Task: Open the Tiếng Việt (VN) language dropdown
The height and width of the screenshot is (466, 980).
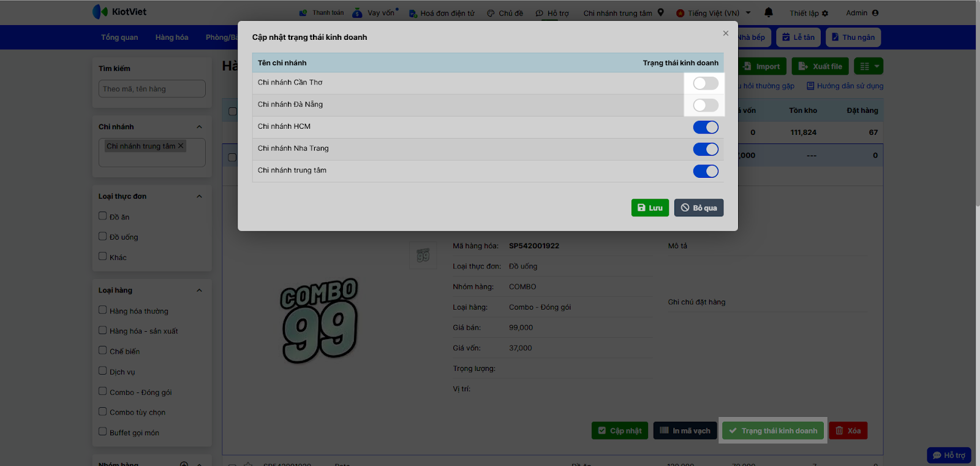Action: [714, 13]
